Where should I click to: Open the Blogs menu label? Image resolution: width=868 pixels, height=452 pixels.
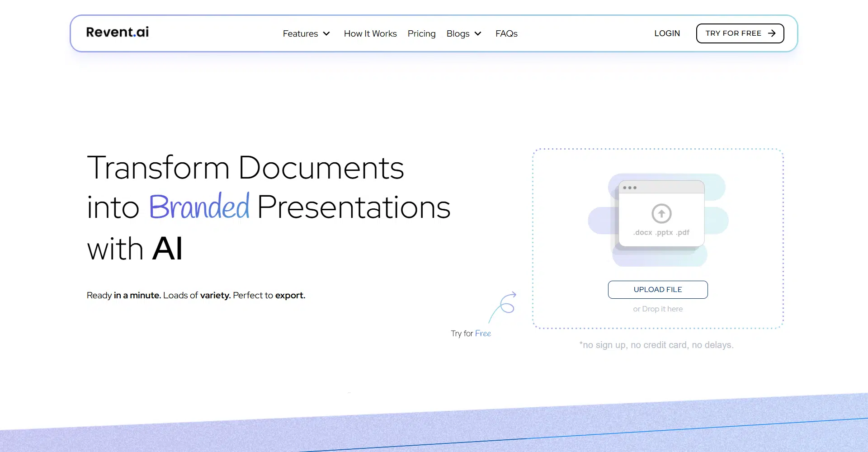click(458, 34)
